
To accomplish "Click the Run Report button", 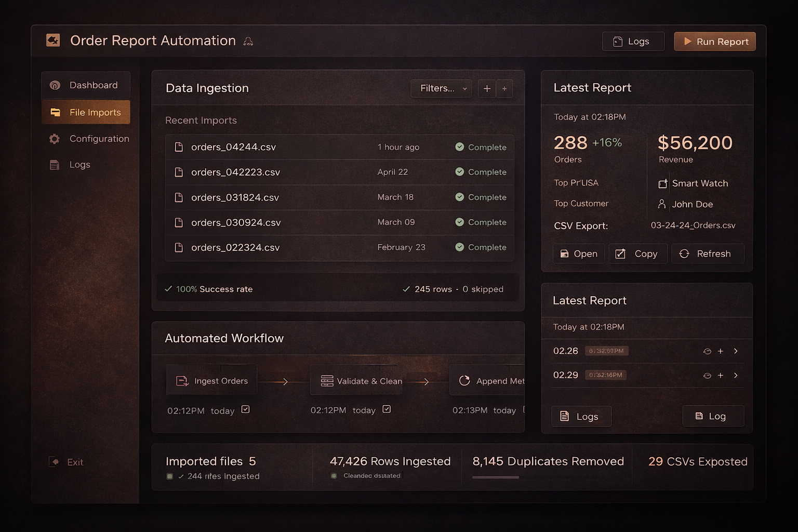I will click(x=714, y=41).
